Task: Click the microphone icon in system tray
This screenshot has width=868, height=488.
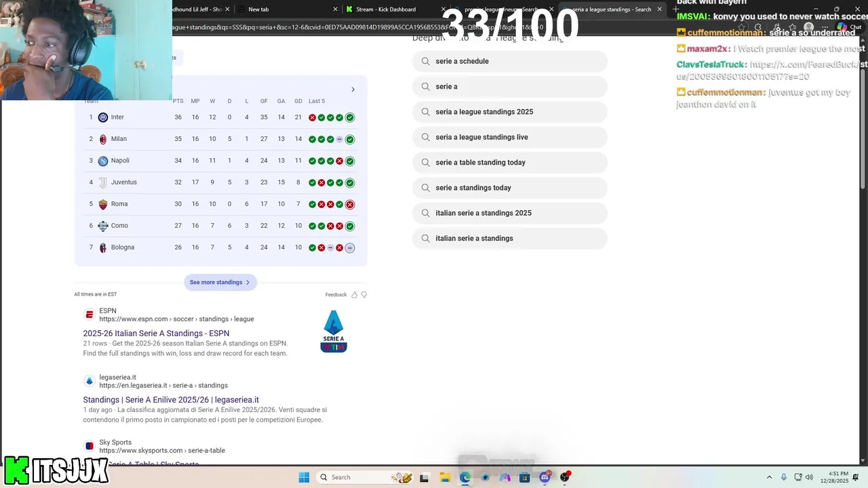Action: (784, 477)
